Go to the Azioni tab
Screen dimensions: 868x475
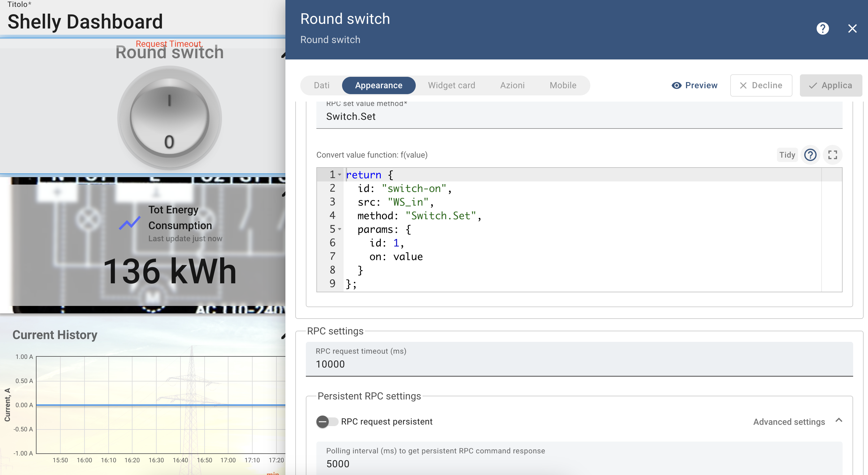point(512,85)
